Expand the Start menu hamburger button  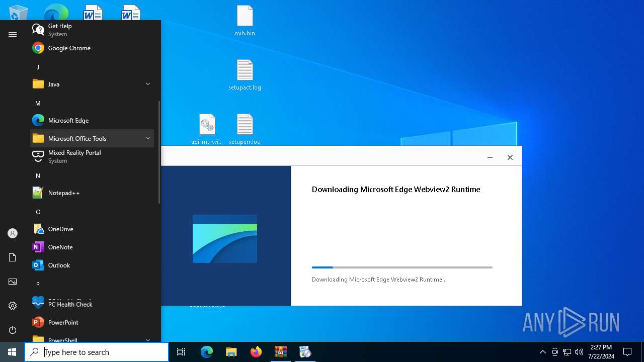pyautogui.click(x=13, y=34)
